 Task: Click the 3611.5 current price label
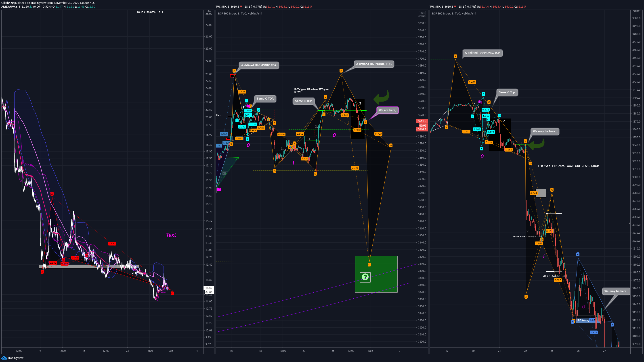coord(422,121)
